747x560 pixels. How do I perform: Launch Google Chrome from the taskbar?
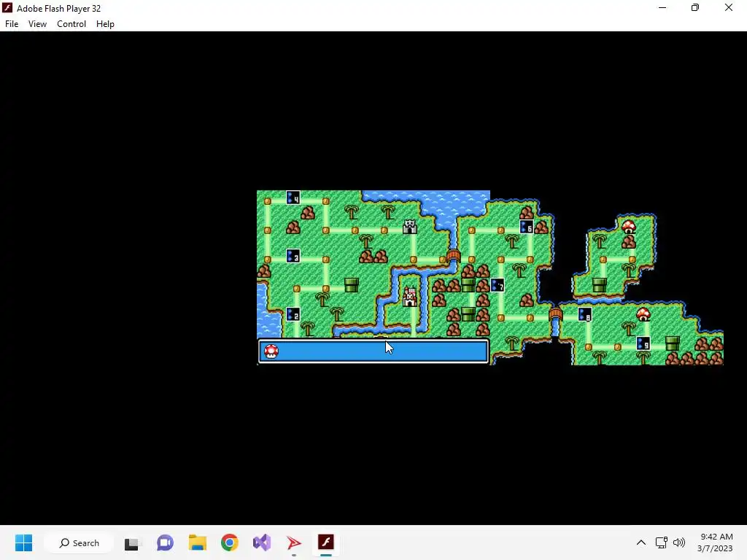click(230, 542)
